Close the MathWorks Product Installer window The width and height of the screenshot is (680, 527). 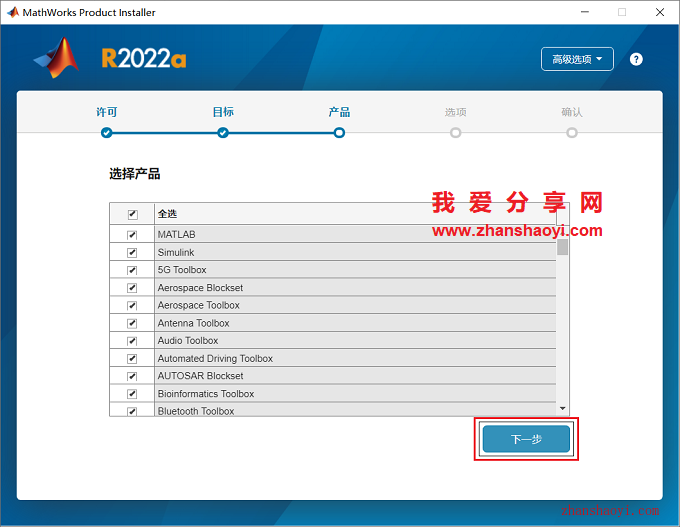click(x=660, y=12)
